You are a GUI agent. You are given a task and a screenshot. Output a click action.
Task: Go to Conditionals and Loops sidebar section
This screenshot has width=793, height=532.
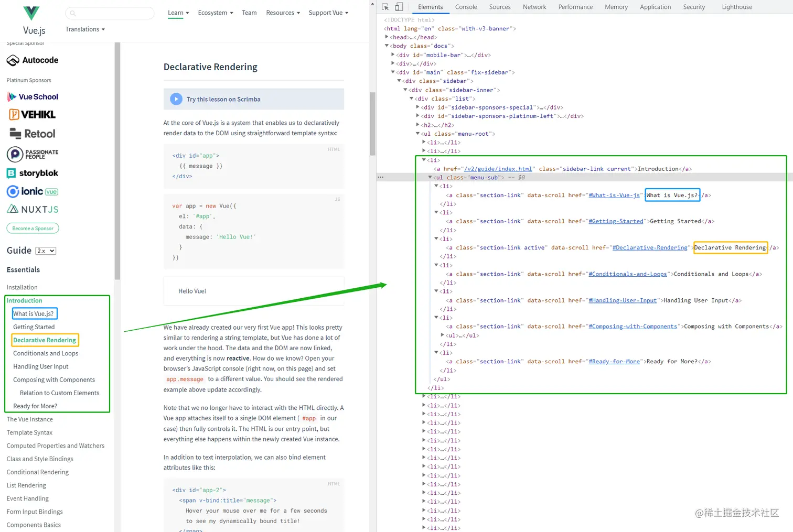tap(46, 353)
